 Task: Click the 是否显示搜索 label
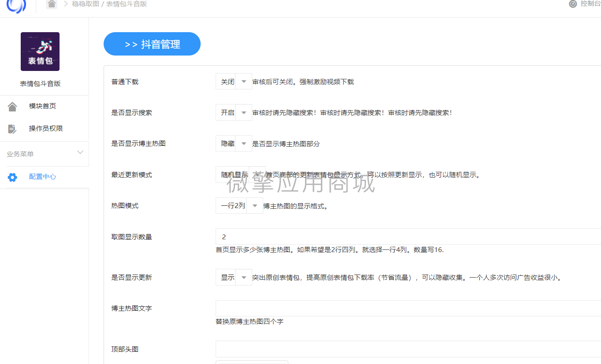(131, 113)
